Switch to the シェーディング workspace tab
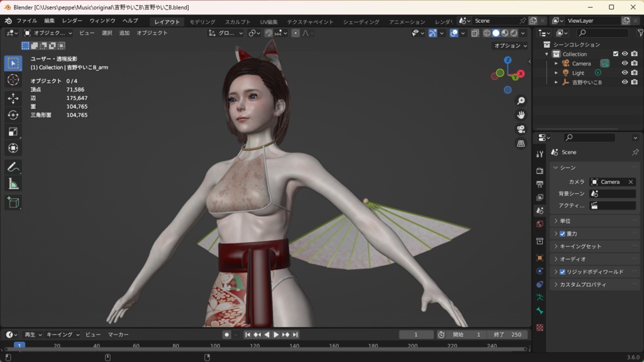Viewport: 644px width, 362px height. [361, 22]
